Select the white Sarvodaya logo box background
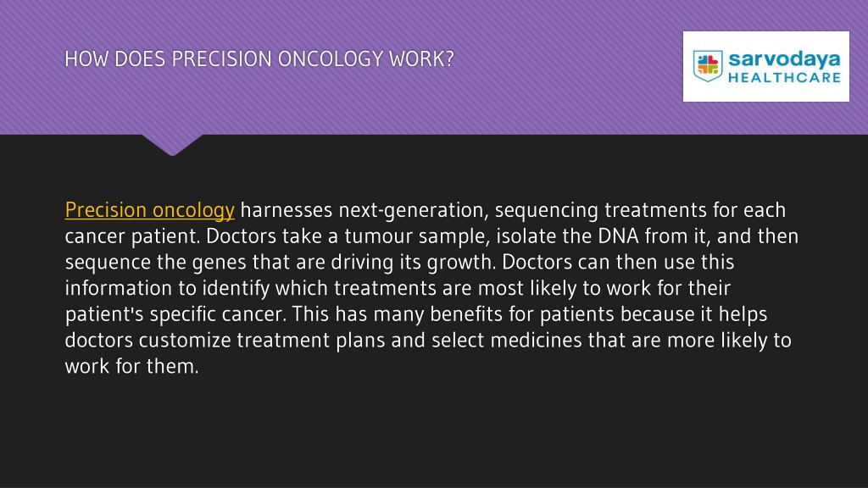The image size is (868, 488). tap(766, 66)
